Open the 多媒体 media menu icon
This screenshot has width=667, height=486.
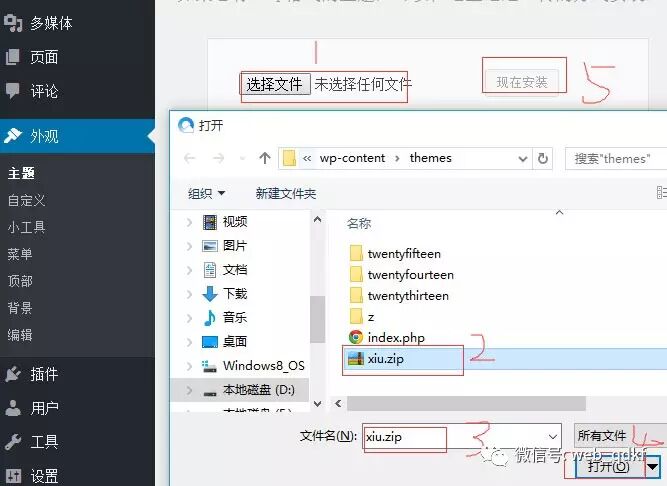13,23
